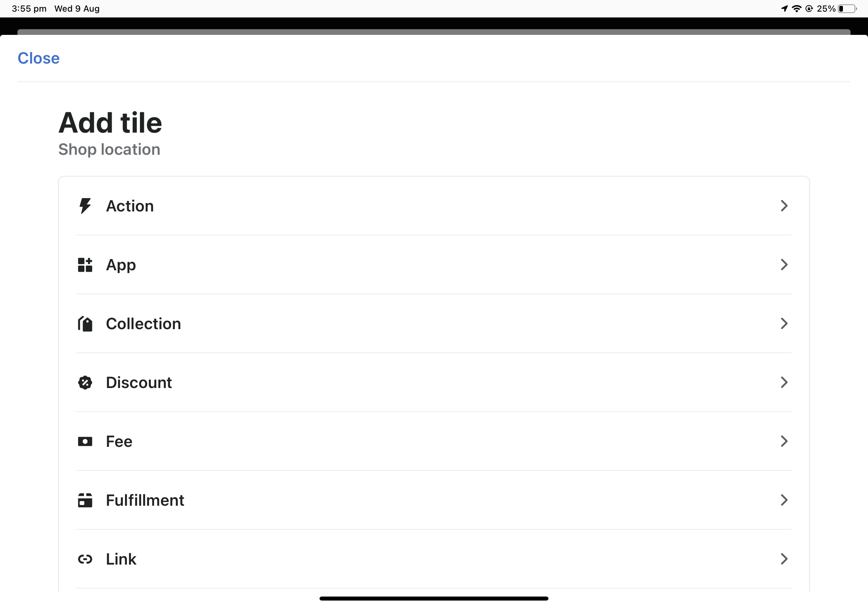Tap the battery level indicator
This screenshot has height=606, width=868.
[847, 8]
